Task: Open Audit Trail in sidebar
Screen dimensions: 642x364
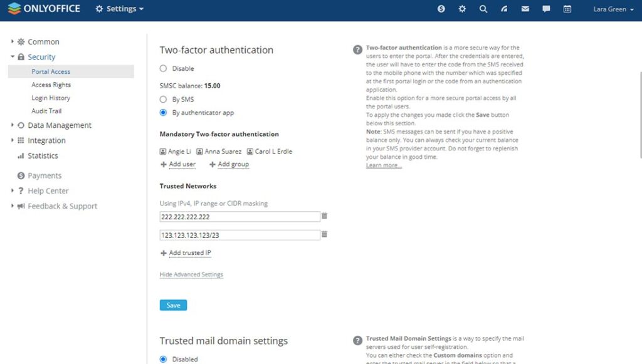Action: [x=46, y=111]
